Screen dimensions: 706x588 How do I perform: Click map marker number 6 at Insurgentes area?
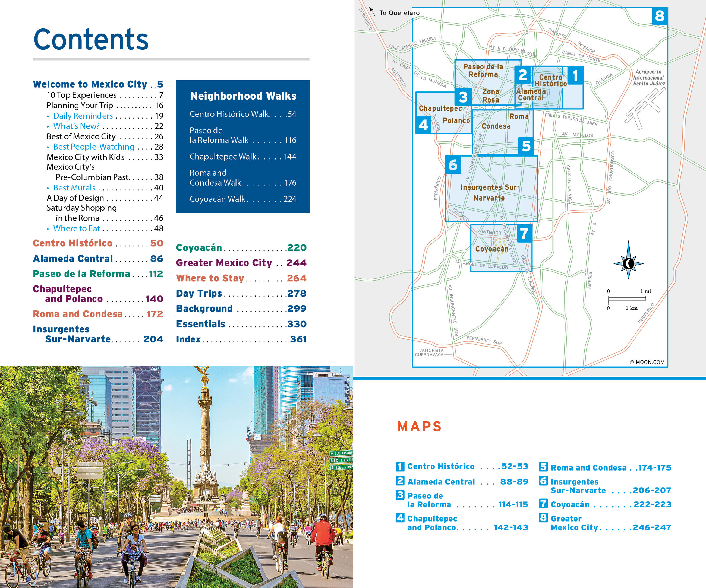[453, 165]
